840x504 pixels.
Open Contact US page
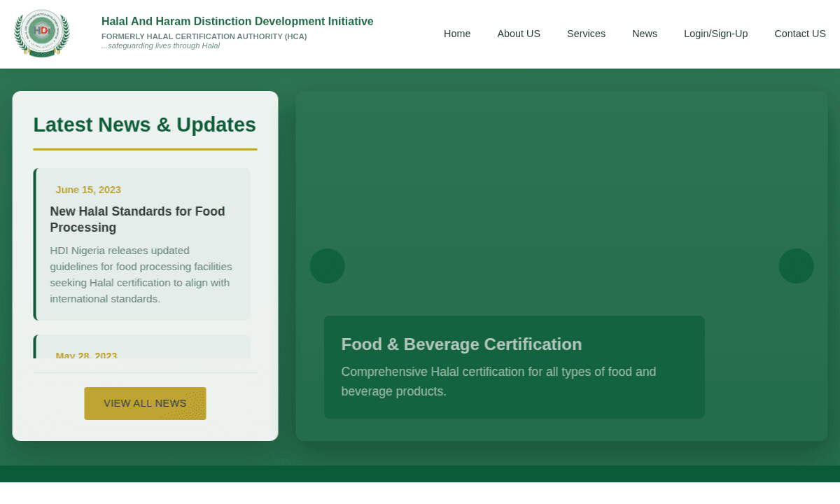[x=800, y=34]
